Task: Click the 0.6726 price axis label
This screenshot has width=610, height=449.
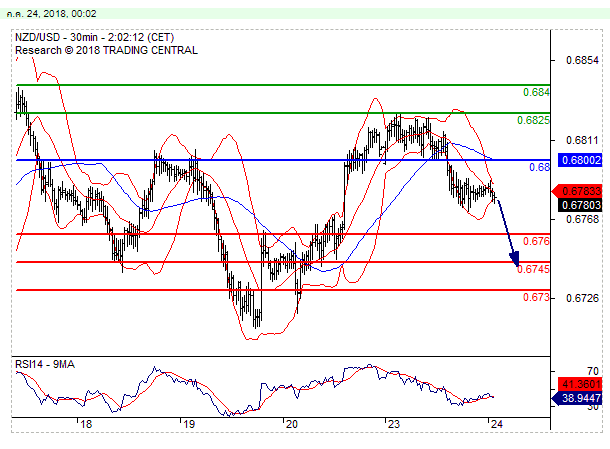Action: point(582,298)
